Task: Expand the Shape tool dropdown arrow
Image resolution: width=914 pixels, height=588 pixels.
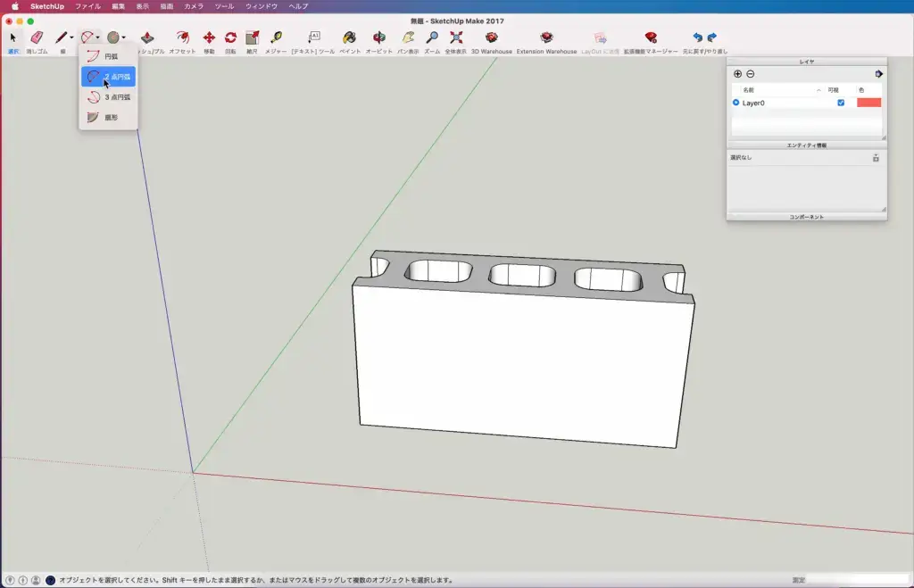Action: (123, 37)
